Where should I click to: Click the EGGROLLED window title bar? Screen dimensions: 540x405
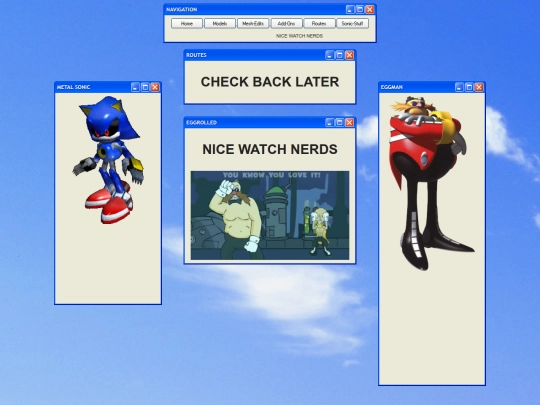point(270,122)
